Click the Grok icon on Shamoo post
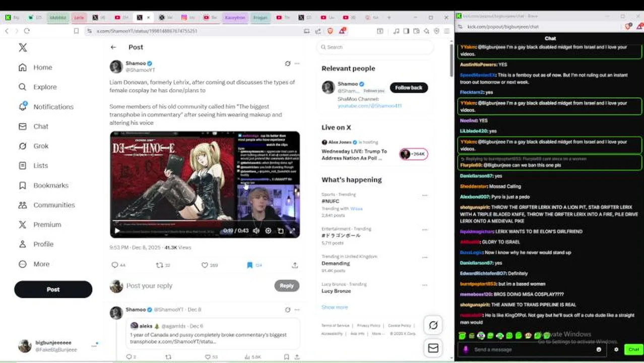This screenshot has height=363, width=644. pyautogui.click(x=287, y=64)
